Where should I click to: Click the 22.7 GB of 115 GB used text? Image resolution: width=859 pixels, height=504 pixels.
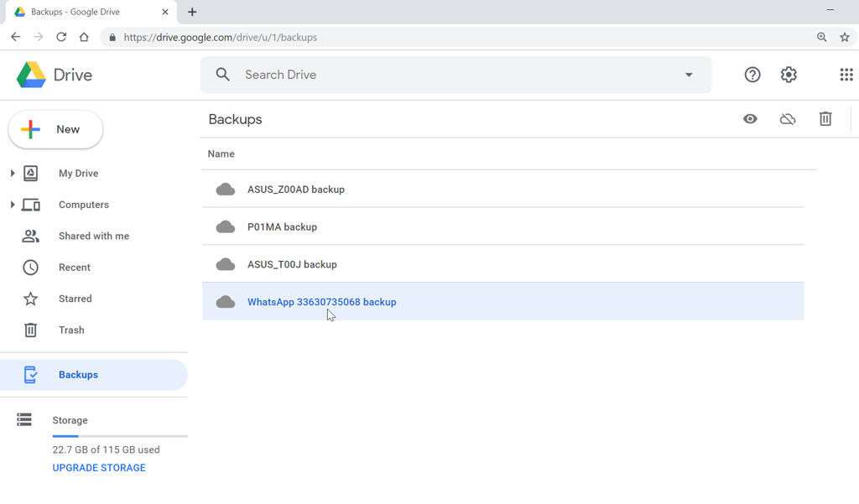106,449
